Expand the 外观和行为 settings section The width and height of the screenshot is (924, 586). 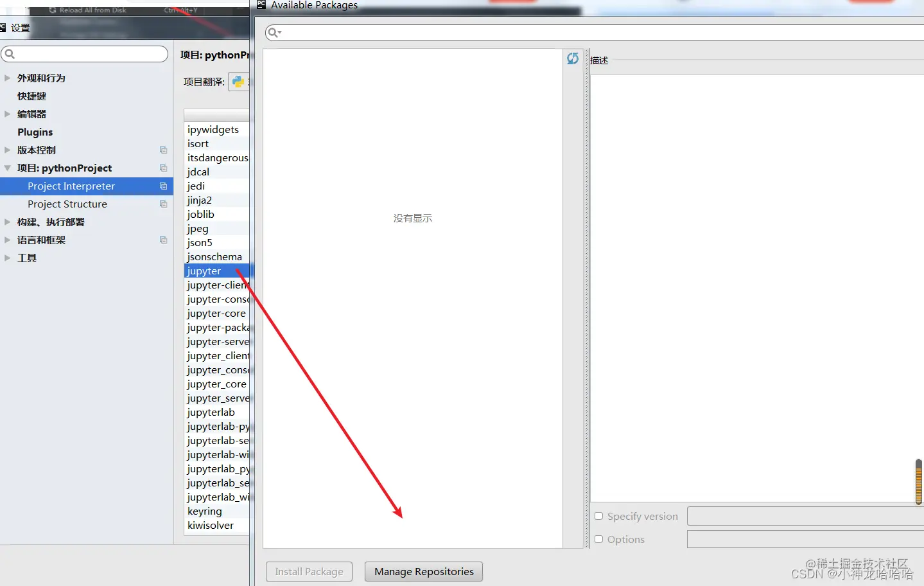point(7,78)
